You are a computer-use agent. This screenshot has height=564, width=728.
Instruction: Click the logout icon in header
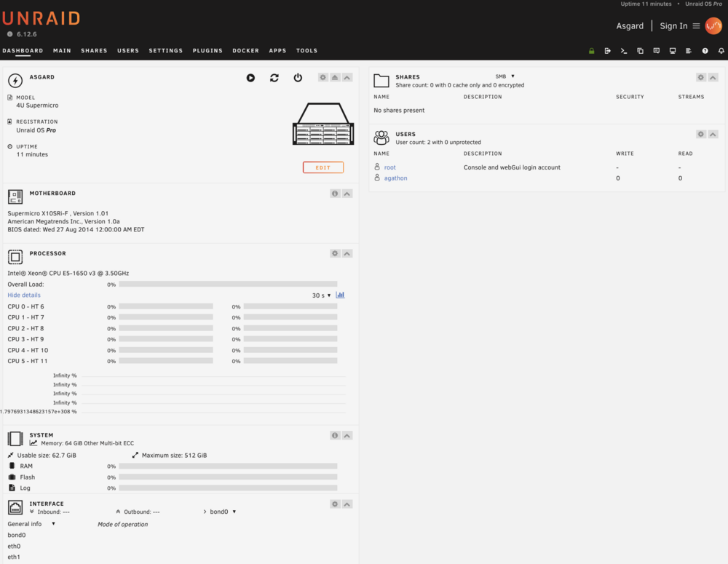[607, 51]
